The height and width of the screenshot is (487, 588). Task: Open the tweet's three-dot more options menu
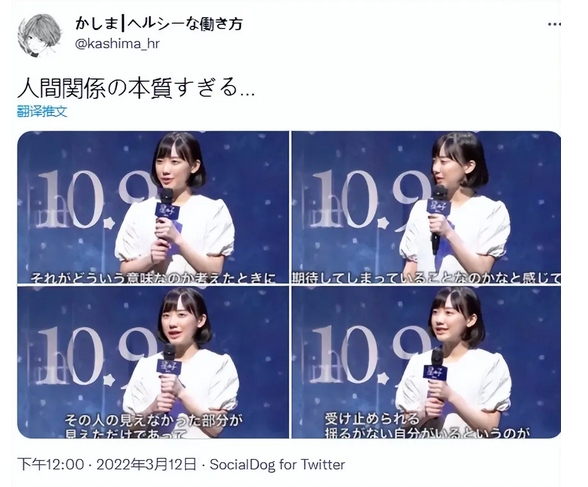[554, 24]
